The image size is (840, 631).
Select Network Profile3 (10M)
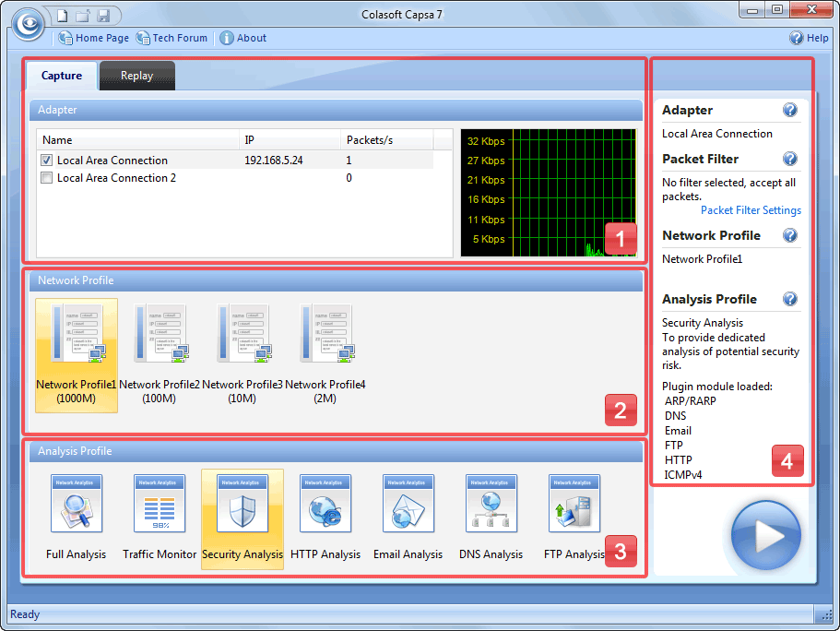pos(243,355)
